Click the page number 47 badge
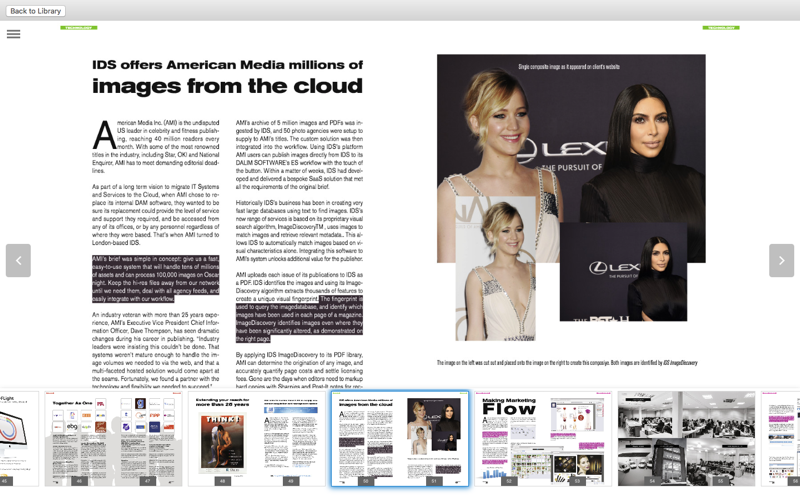Screen dimensions: 800x500 pyautogui.click(x=147, y=481)
